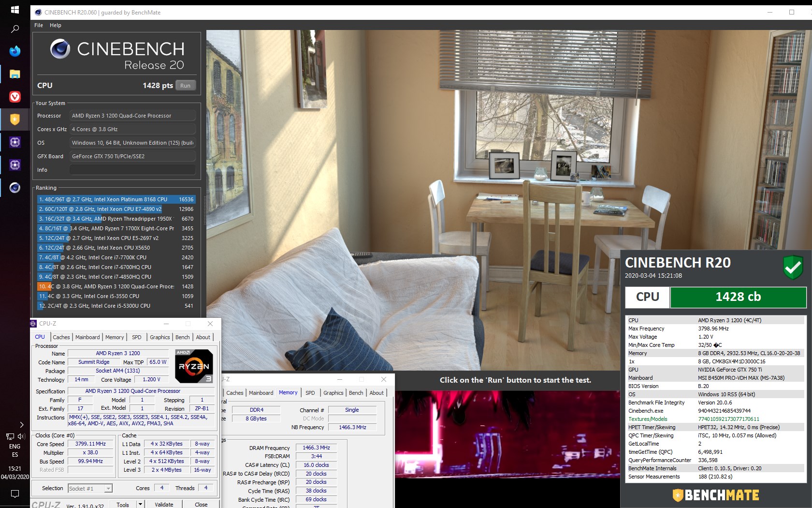Select ranking row Intel Core i7-7700K
Viewport: 812px width, 508px height.
tap(116, 257)
